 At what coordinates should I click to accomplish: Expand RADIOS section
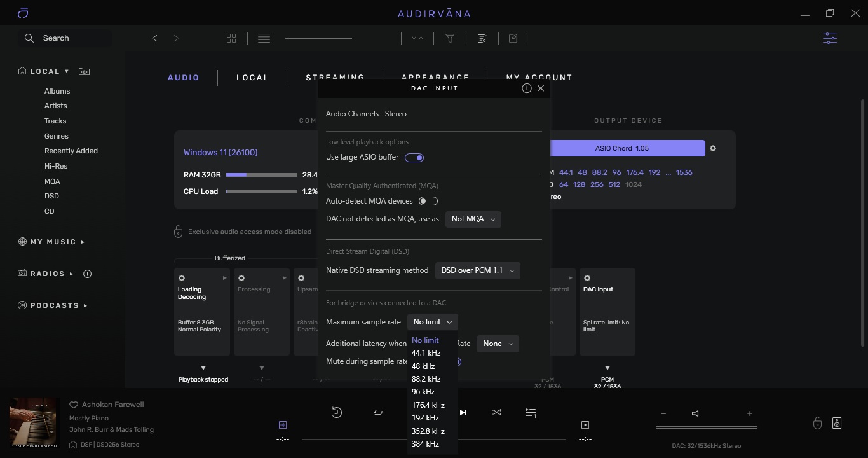pyautogui.click(x=71, y=274)
